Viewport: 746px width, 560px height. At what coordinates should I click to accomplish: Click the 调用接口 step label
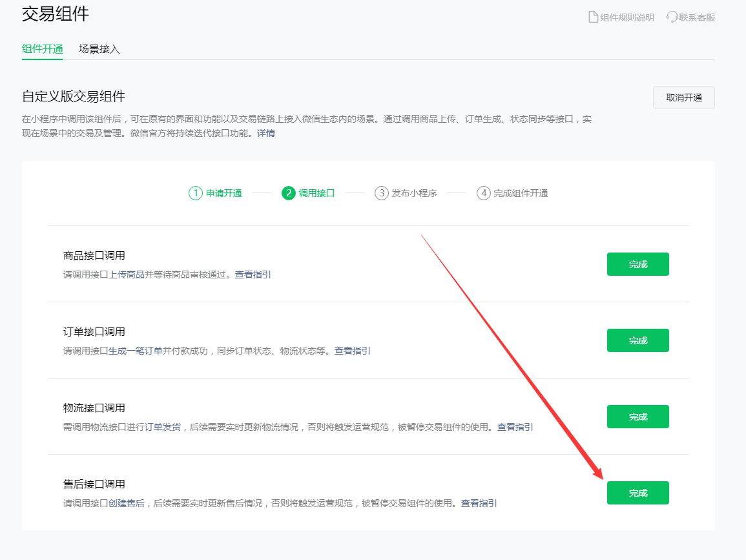click(x=316, y=193)
